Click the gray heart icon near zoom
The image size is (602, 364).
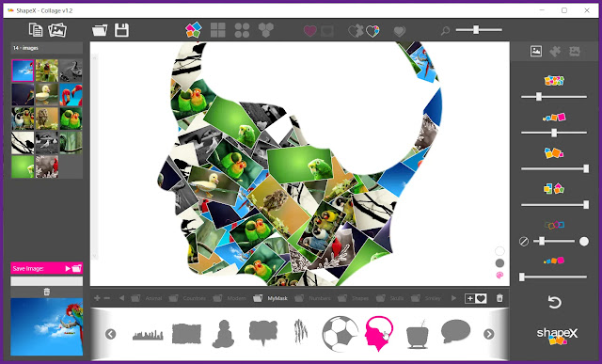tap(399, 31)
